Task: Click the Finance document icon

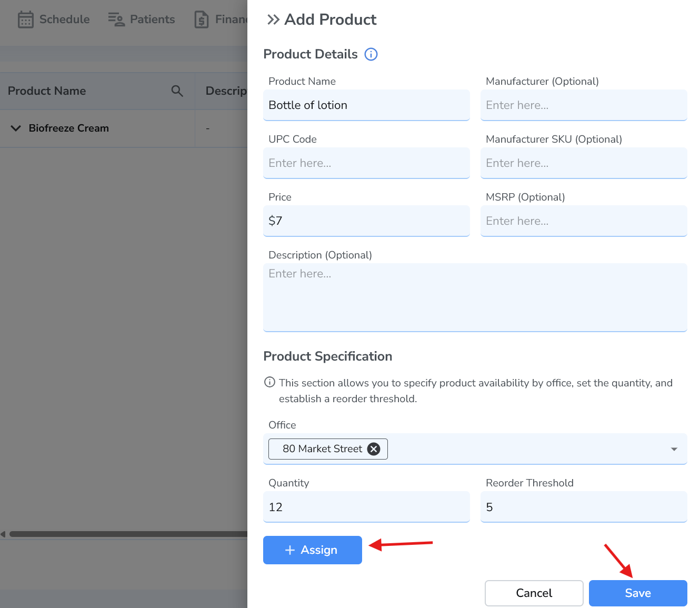Action: (202, 19)
